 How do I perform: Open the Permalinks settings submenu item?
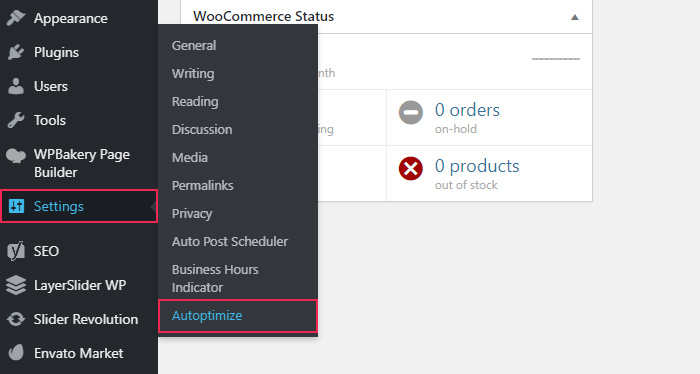tap(203, 185)
